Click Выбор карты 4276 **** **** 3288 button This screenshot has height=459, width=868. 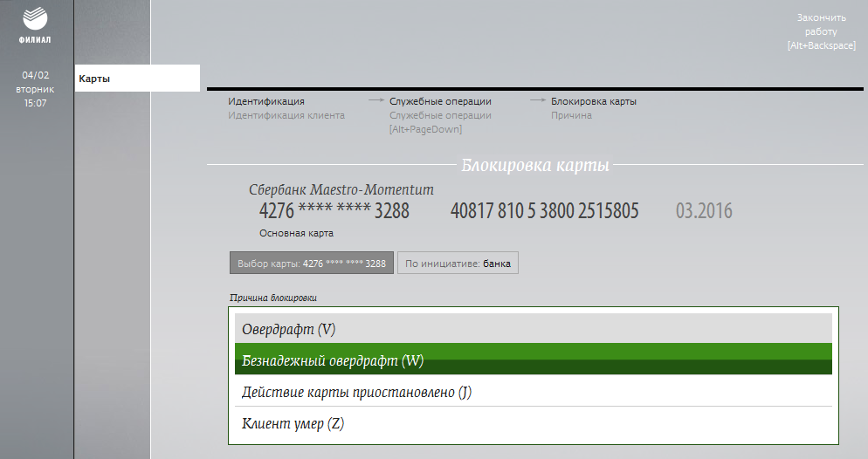click(x=312, y=264)
